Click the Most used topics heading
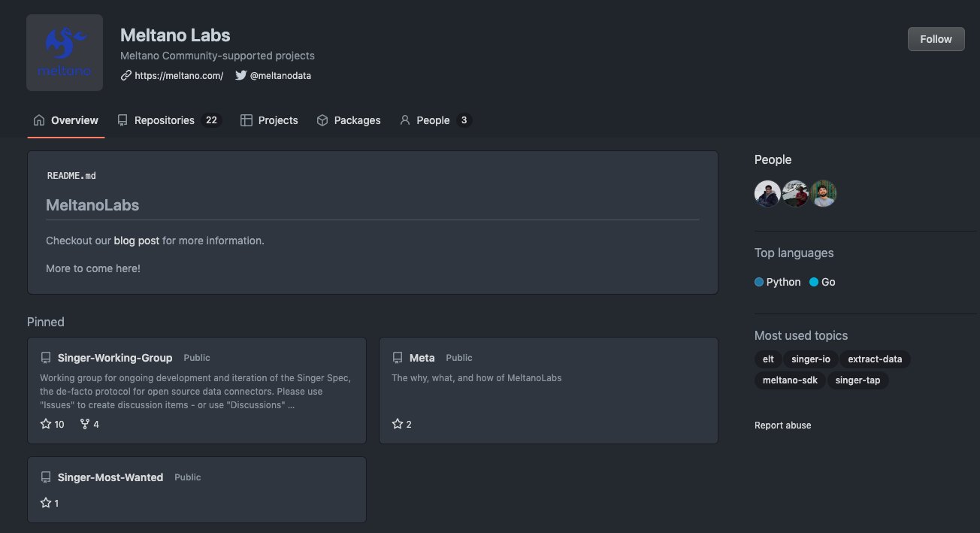The height and width of the screenshot is (533, 980). 801,335
